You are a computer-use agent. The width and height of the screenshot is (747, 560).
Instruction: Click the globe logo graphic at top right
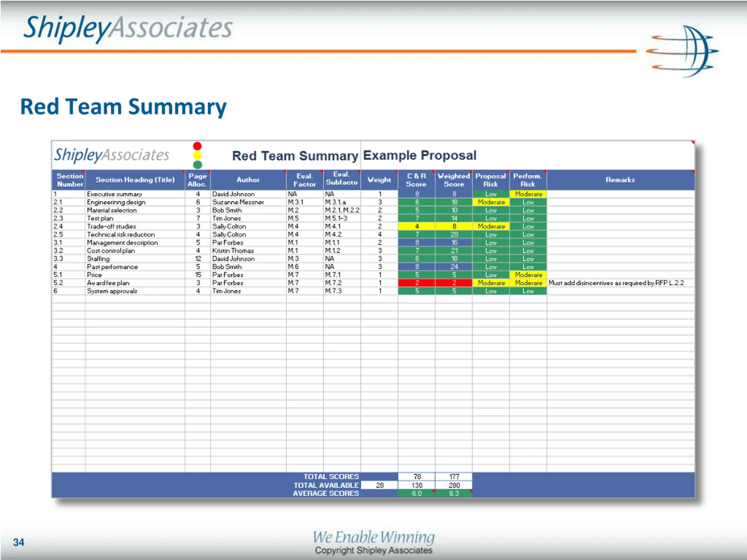[683, 51]
